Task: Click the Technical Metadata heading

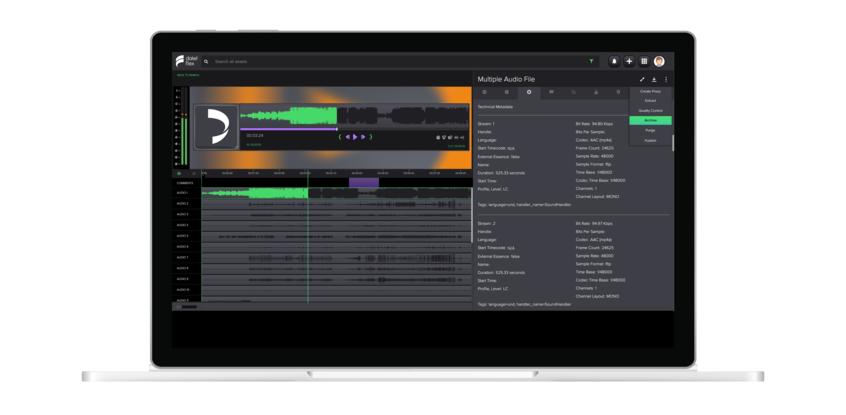Action: 495,107
